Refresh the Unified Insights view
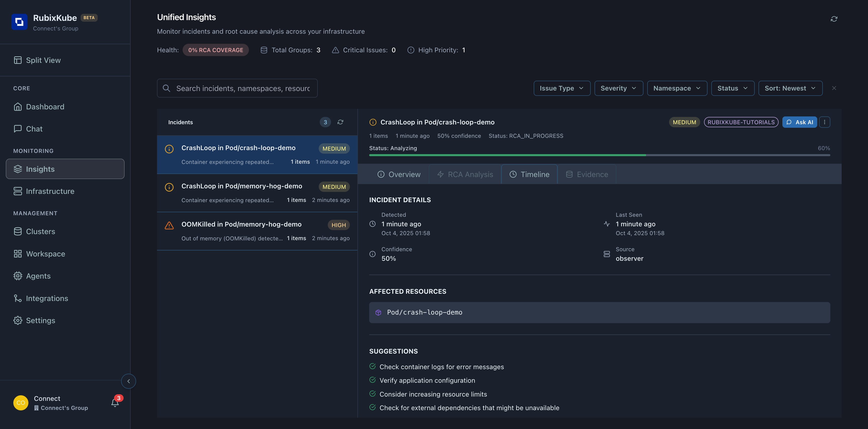Image resolution: width=868 pixels, height=429 pixels. click(x=834, y=19)
